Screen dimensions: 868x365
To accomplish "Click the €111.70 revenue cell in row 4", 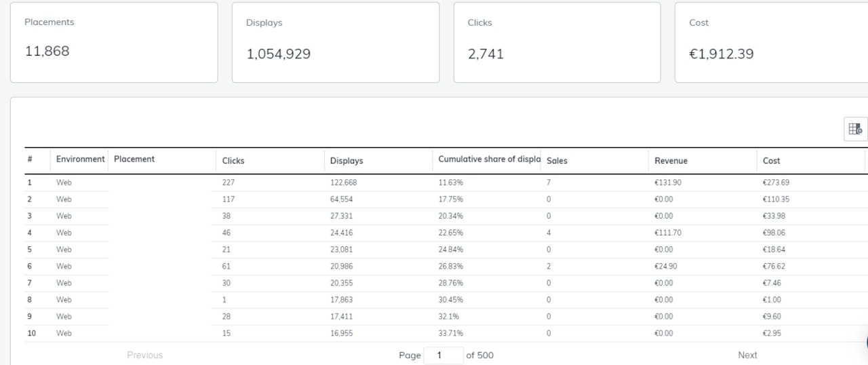I will 667,233.
